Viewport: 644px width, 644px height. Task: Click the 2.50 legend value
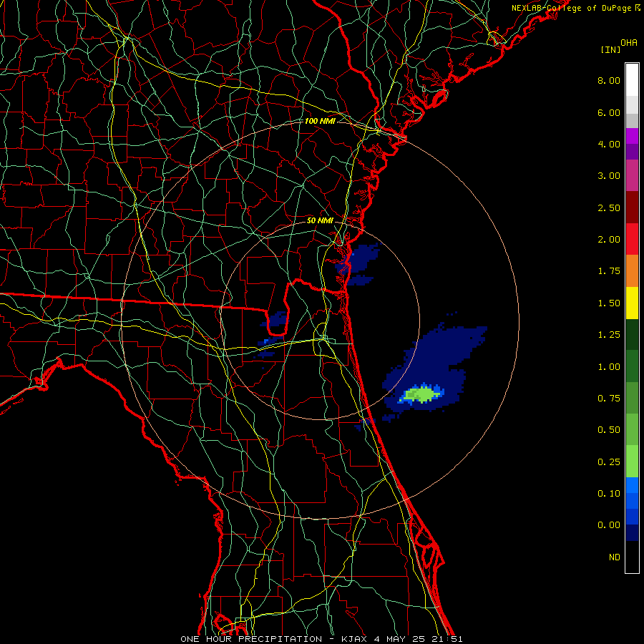[609, 208]
